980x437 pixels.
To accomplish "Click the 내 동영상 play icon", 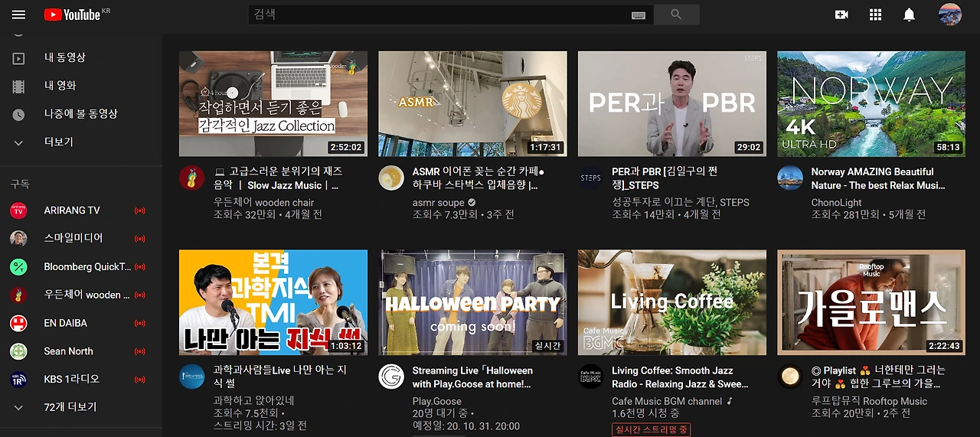I will [x=18, y=58].
